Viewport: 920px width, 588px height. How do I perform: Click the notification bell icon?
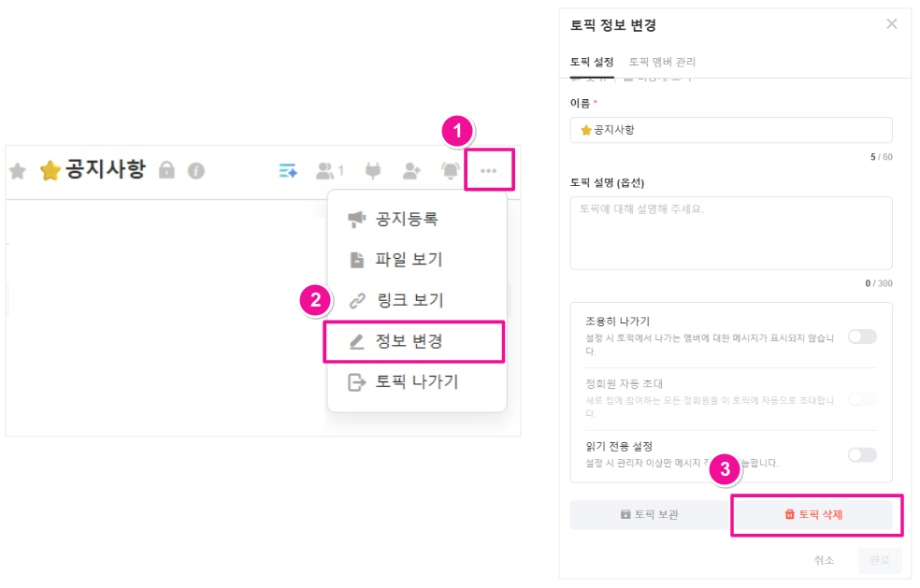coord(451,170)
